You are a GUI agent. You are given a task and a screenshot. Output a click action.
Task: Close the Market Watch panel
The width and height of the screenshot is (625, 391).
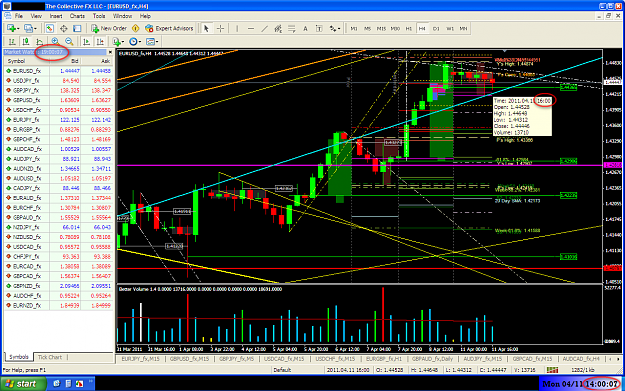tap(110, 52)
